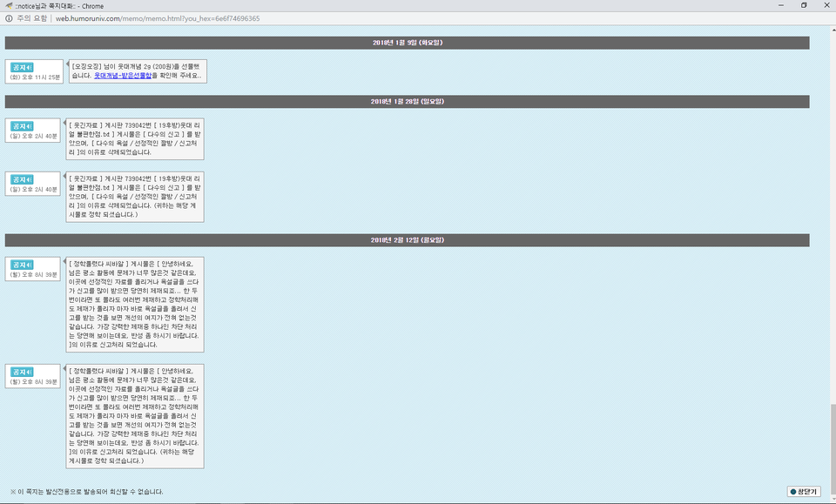
Task: Minimize the Chrome window
Action: [780, 5]
